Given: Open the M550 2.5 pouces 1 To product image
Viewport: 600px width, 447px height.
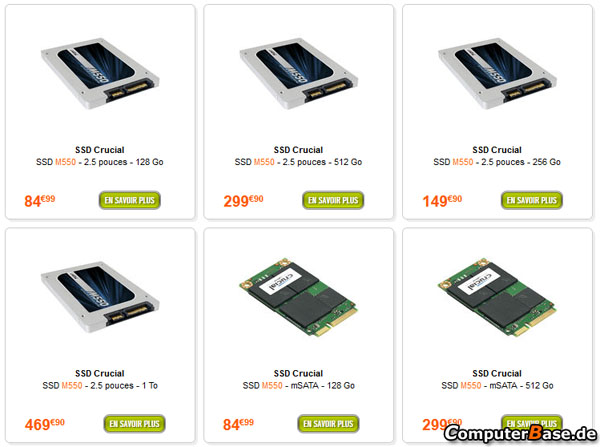Looking at the screenshot, I should point(100,297).
